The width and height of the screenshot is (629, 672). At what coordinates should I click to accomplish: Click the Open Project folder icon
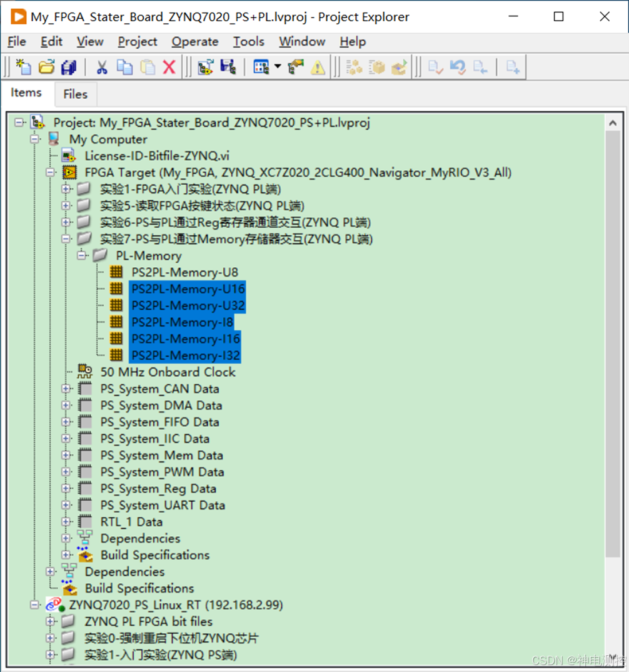(46, 68)
